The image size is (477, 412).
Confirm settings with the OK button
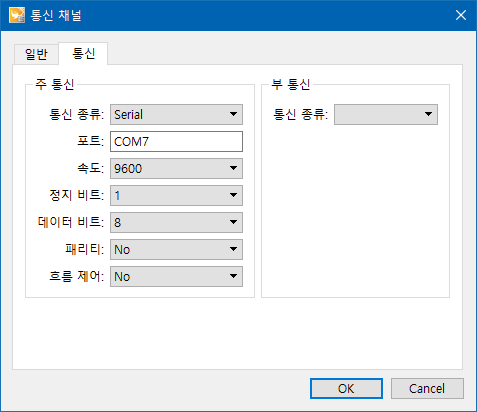(x=346, y=388)
